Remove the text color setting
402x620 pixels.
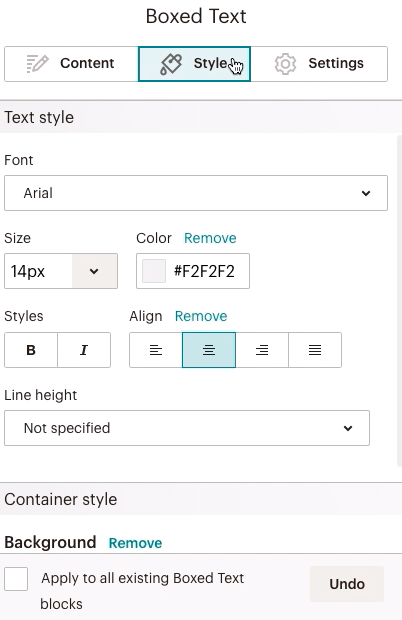(x=210, y=238)
